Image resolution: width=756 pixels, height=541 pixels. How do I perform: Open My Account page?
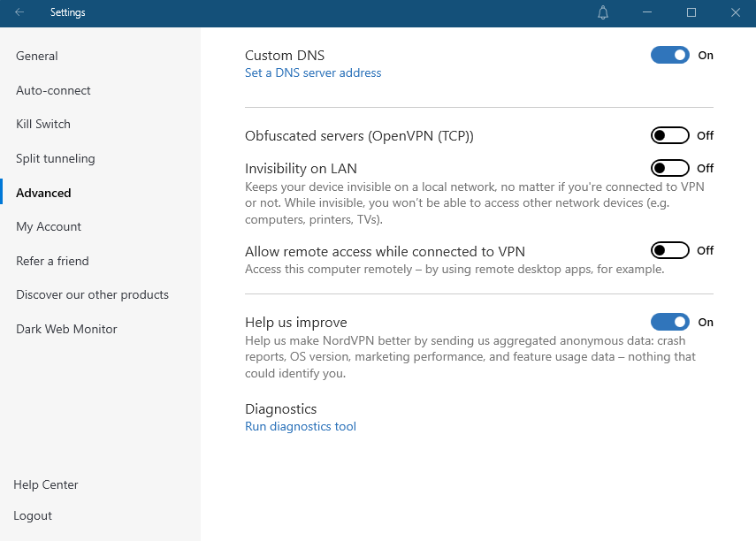[x=49, y=226]
